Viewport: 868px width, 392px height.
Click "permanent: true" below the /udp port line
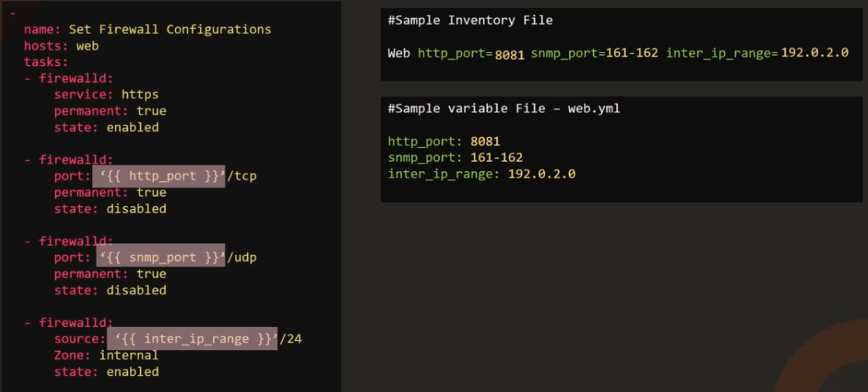tap(110, 274)
